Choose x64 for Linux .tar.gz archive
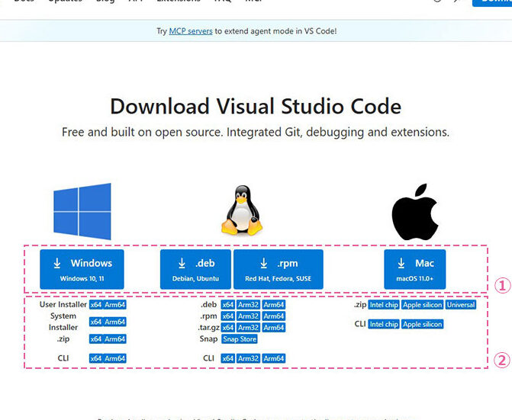 click(227, 328)
